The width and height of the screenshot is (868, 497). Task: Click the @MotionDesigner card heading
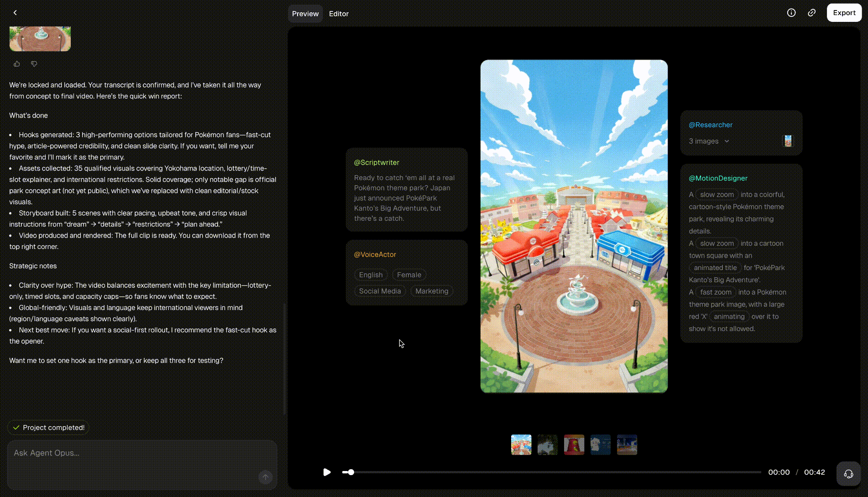click(718, 178)
